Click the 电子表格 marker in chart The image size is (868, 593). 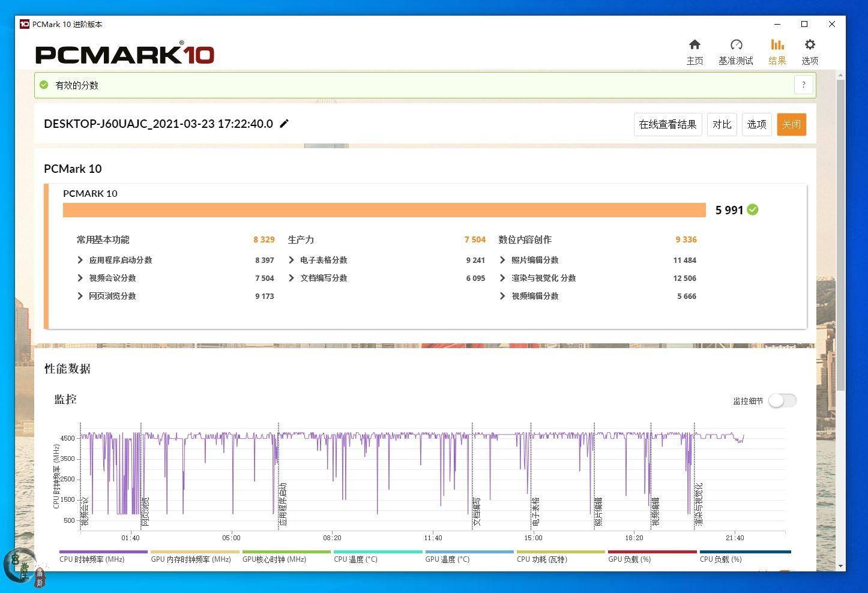point(535,512)
